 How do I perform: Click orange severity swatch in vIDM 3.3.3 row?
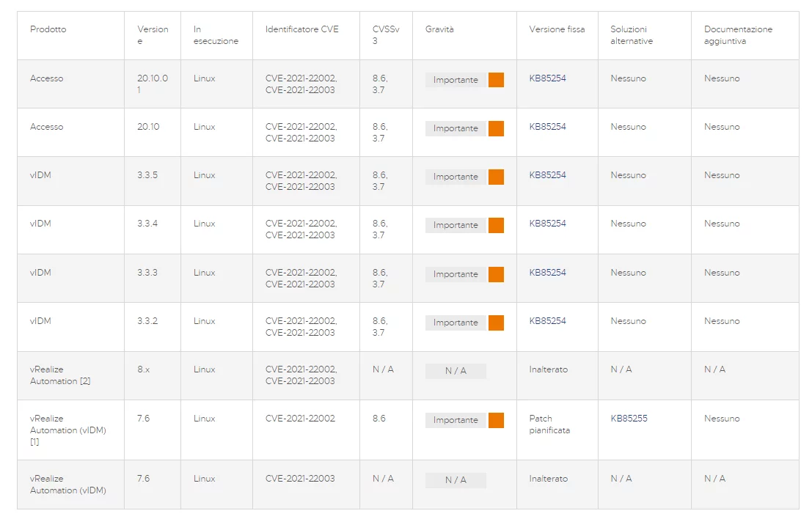(496, 274)
